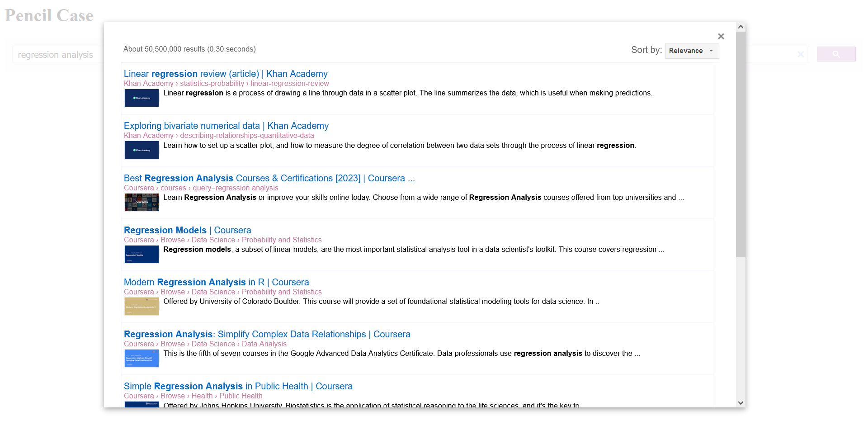Click the scrollbar down arrow in results
The height and width of the screenshot is (435, 868).
pos(741,403)
